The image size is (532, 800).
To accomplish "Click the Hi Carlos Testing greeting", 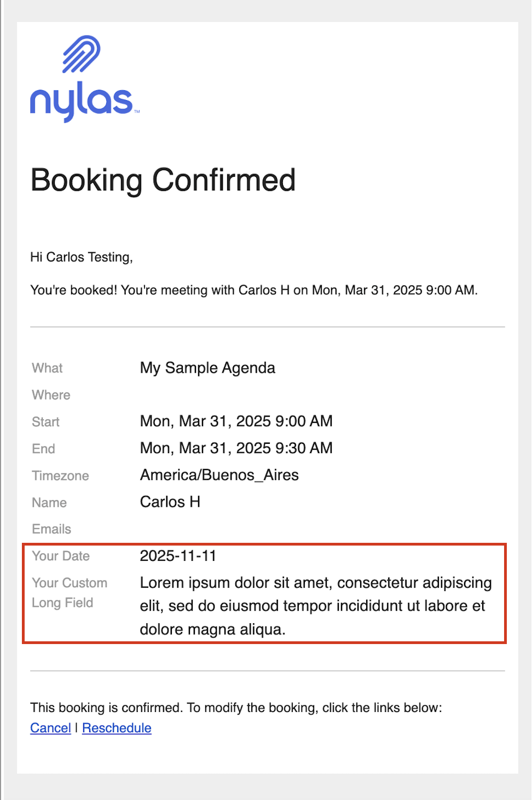I will [x=82, y=257].
